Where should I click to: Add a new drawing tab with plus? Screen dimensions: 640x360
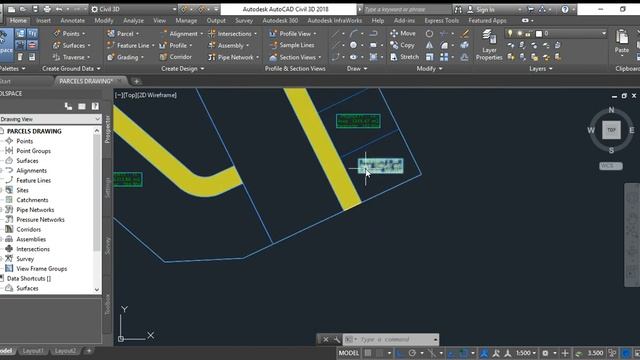pos(136,81)
